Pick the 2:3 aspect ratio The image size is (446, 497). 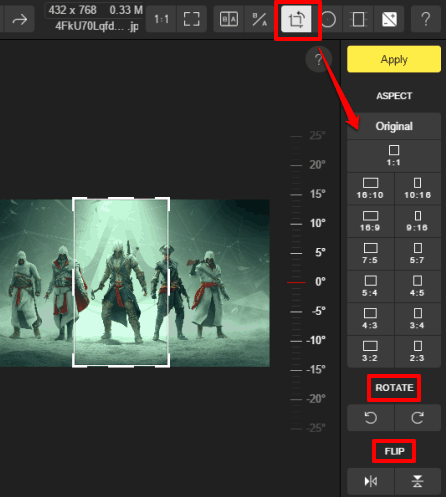[x=418, y=352]
